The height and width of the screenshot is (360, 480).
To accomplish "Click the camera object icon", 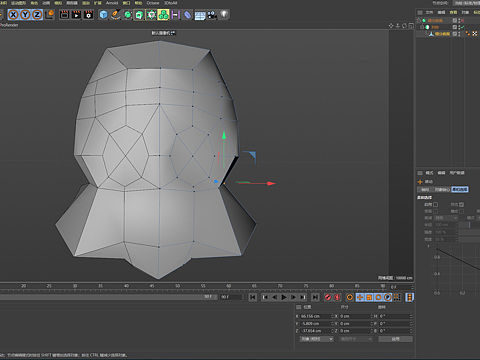I will point(212,15).
